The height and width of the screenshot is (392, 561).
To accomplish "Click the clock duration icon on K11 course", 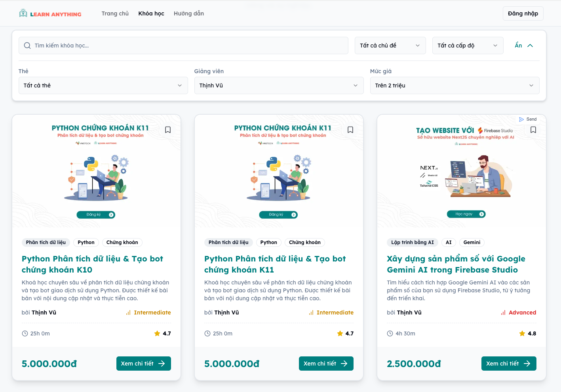I will click(x=207, y=333).
